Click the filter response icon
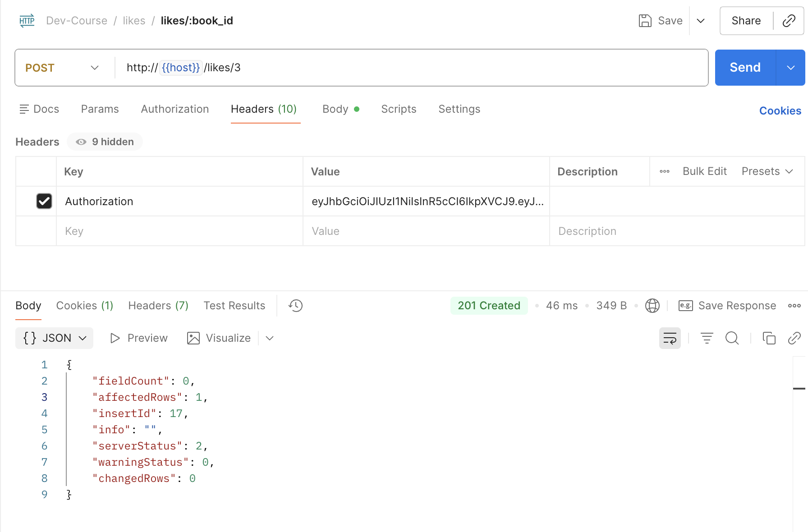 (707, 338)
